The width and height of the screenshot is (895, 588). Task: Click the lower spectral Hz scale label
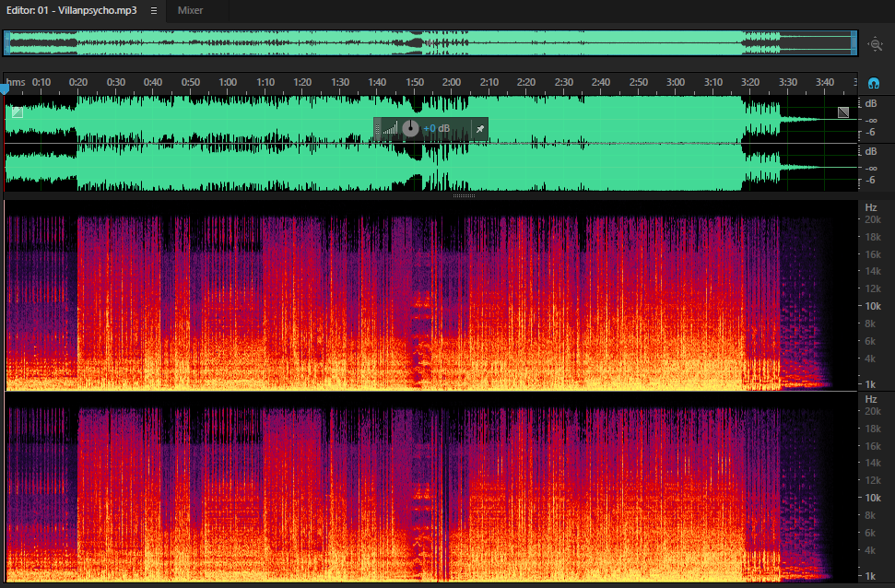tap(870, 399)
